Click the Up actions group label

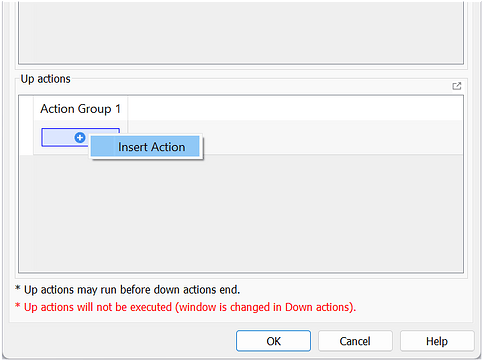click(46, 79)
